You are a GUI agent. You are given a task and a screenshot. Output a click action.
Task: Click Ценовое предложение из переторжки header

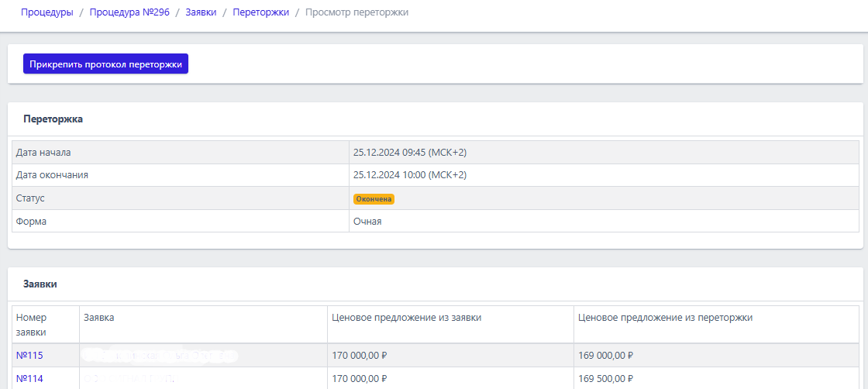pyautogui.click(x=665, y=318)
